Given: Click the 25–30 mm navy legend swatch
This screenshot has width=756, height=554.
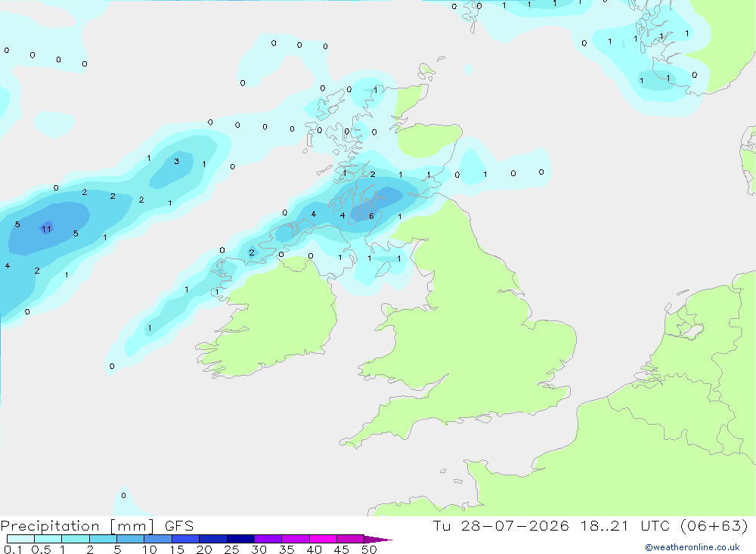Looking at the screenshot, I should click(x=240, y=539).
